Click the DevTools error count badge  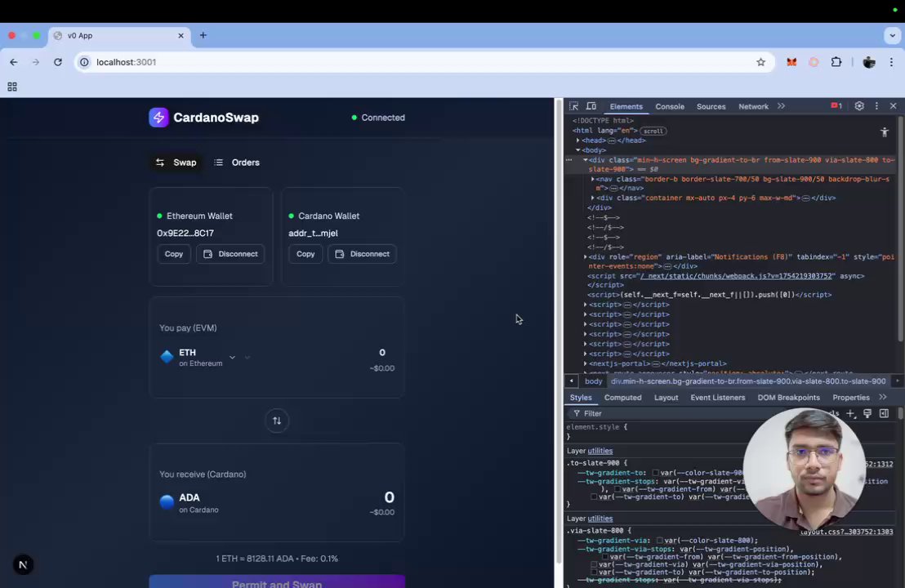point(836,106)
